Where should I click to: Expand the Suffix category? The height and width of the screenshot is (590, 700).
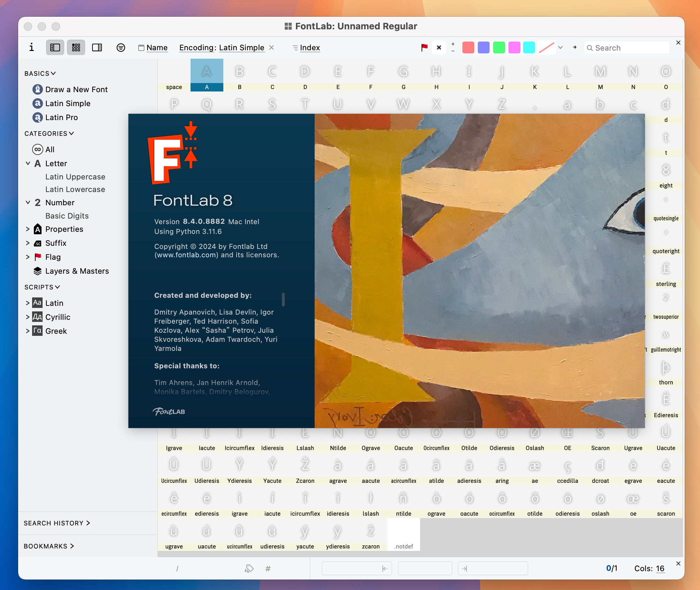pos(28,243)
